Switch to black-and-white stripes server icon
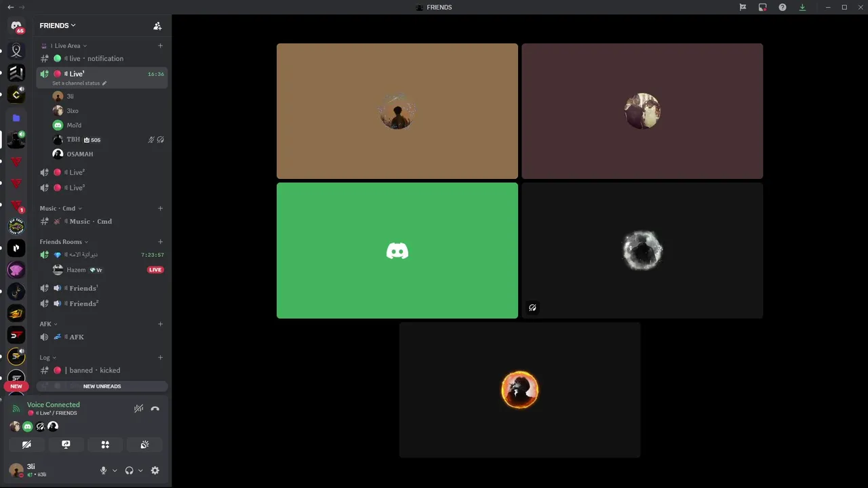 click(x=16, y=73)
